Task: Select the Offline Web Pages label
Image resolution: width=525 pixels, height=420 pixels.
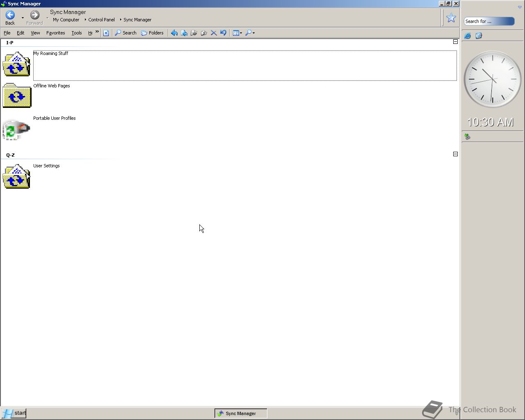Action: (x=52, y=86)
